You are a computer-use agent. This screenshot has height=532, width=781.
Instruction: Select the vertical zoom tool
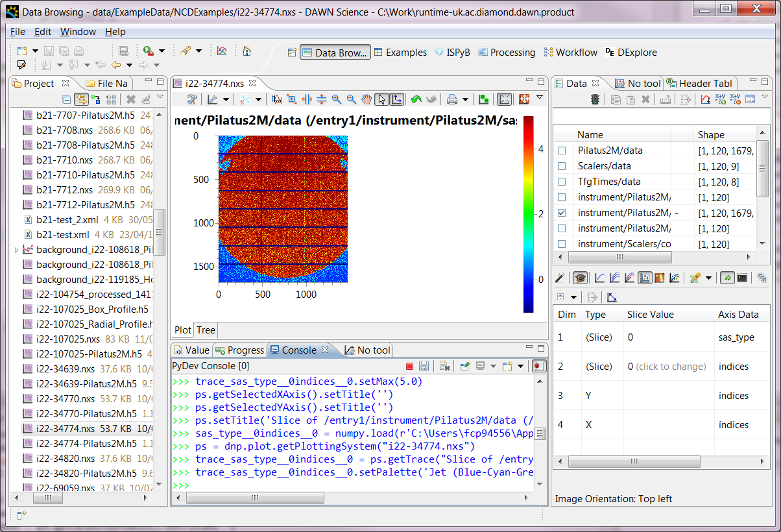tap(322, 99)
